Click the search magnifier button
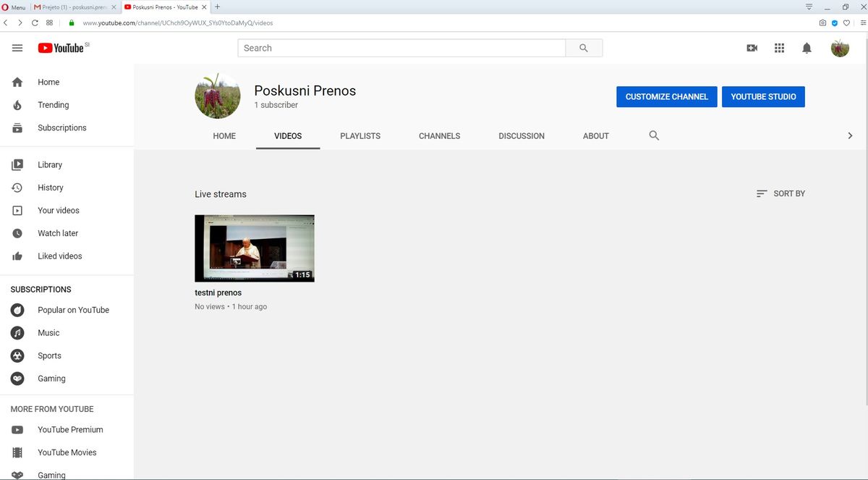The image size is (868, 480). pyautogui.click(x=584, y=48)
